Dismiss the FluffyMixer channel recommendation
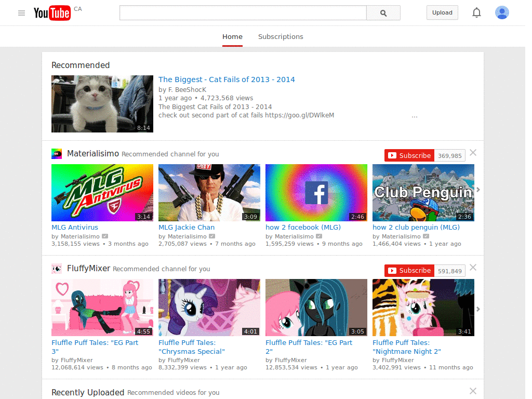This screenshot has height=399, width=532. click(473, 268)
